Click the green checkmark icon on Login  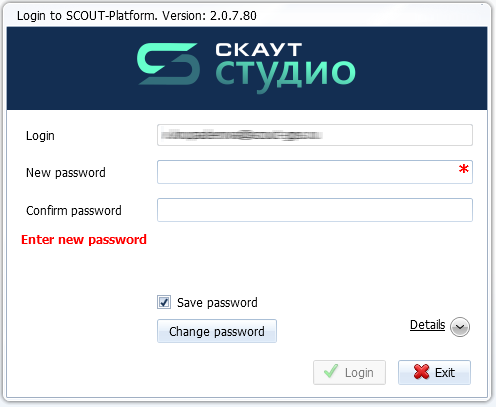point(331,372)
